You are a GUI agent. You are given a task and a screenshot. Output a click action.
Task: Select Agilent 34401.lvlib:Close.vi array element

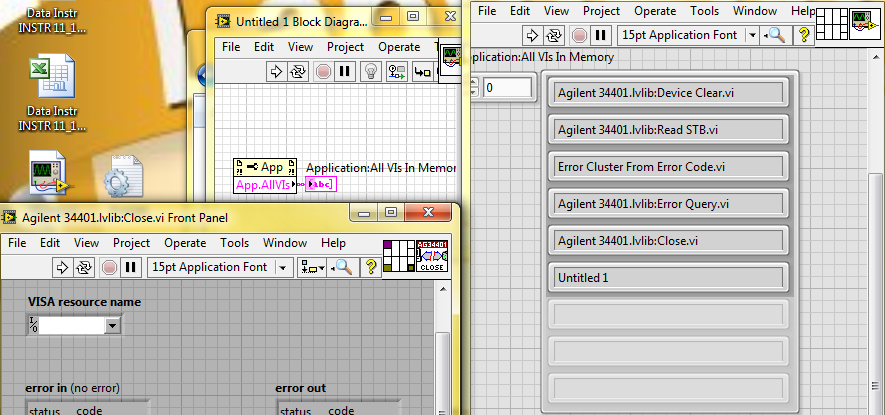[668, 241]
